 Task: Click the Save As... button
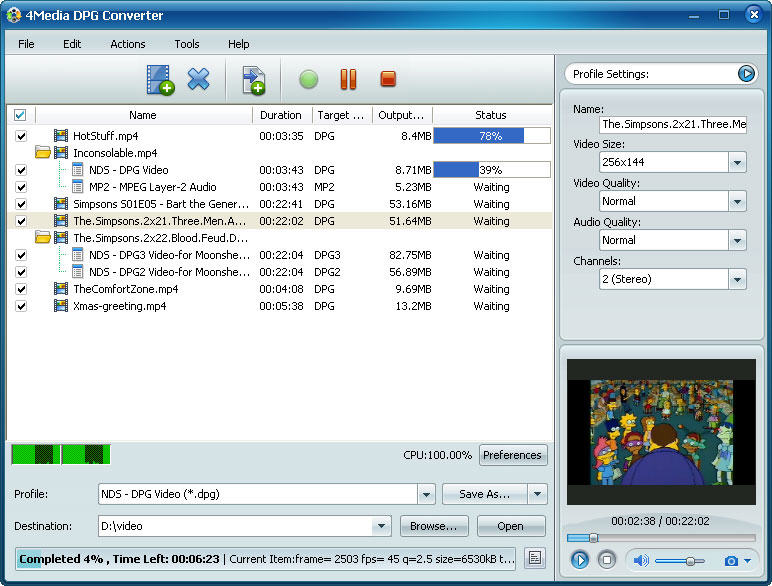(x=484, y=494)
